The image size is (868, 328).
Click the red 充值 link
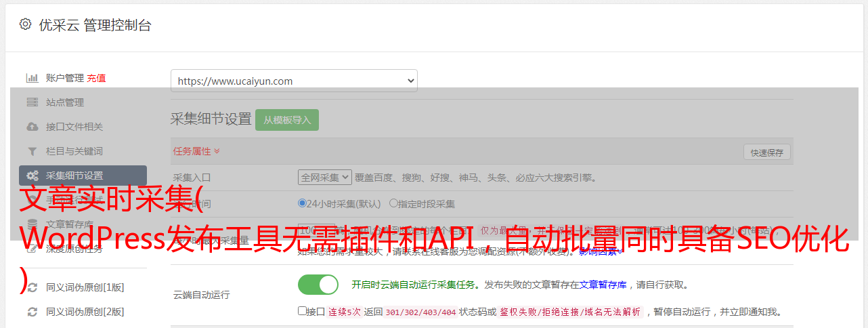tap(96, 78)
